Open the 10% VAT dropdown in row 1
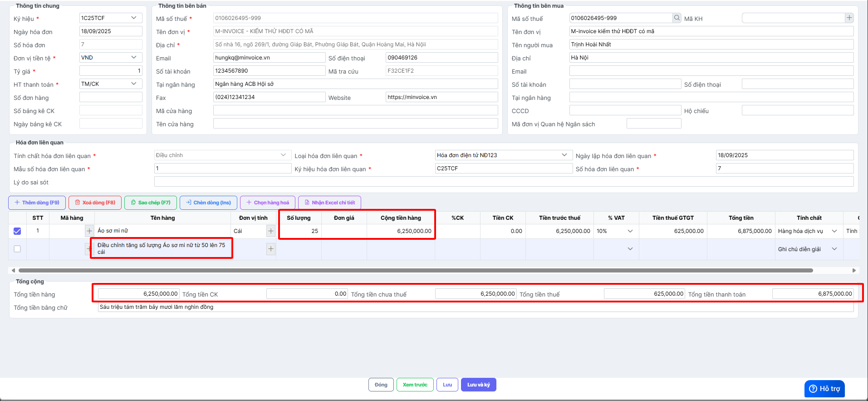Image resolution: width=868 pixels, height=401 pixels. point(616,231)
